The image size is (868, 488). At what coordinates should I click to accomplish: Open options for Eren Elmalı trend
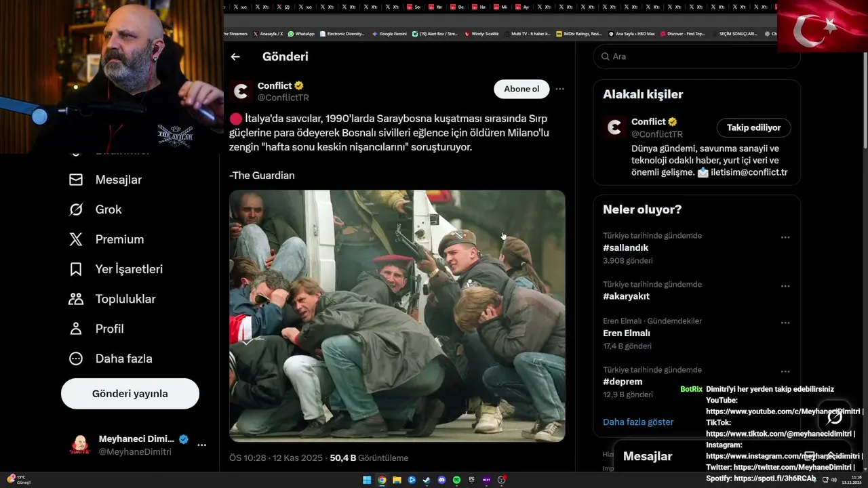(x=785, y=323)
